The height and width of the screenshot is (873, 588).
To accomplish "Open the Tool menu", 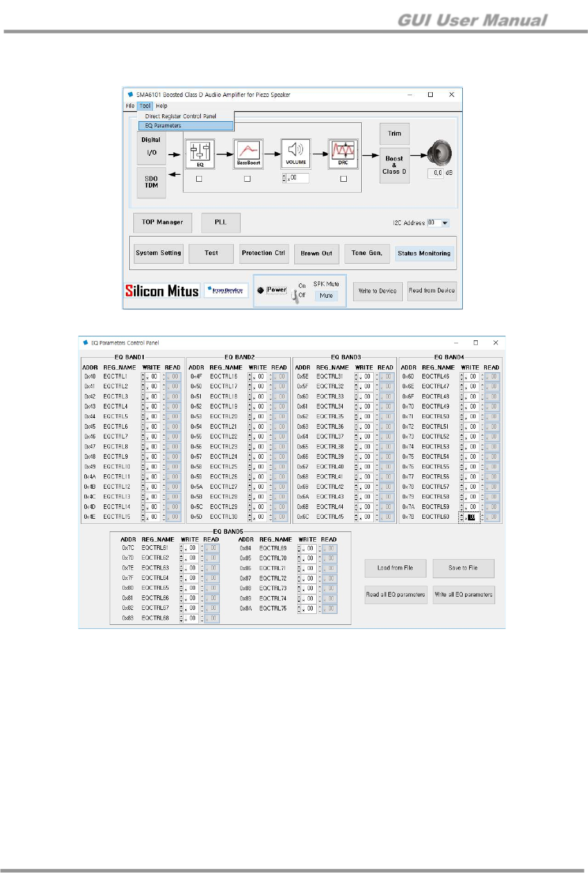I will [145, 106].
